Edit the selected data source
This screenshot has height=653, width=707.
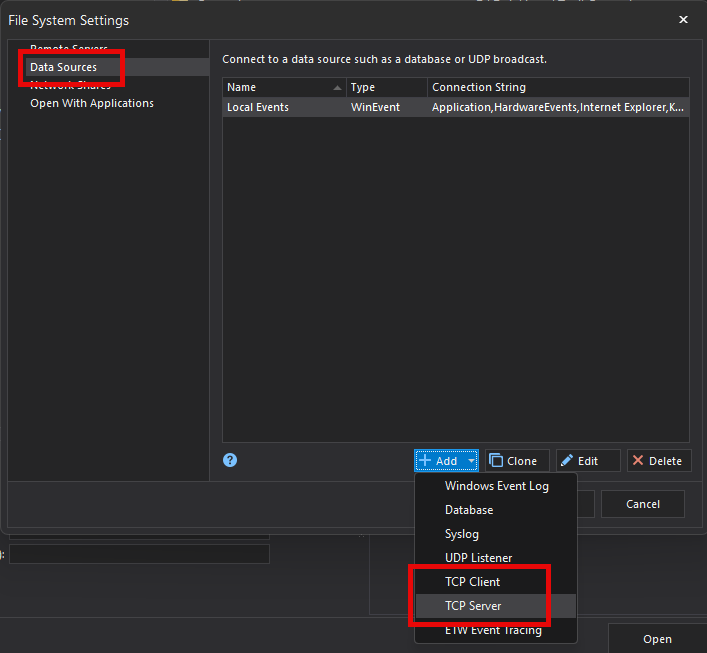click(588, 460)
